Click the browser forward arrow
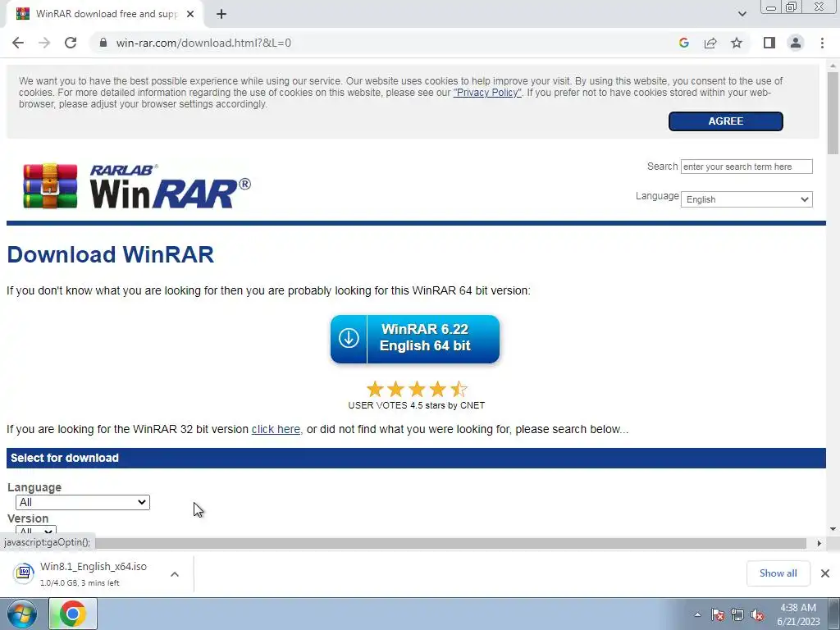Screen dimensions: 840x630 (x=44, y=43)
